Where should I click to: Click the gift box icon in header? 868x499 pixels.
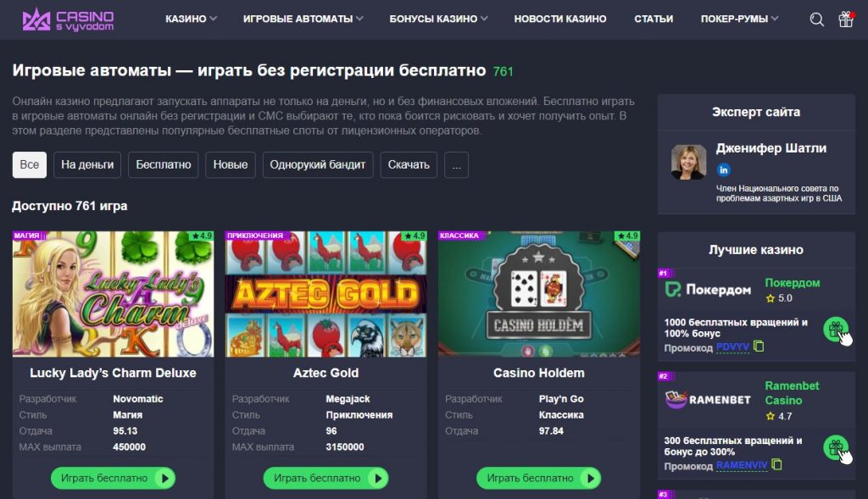(x=846, y=19)
